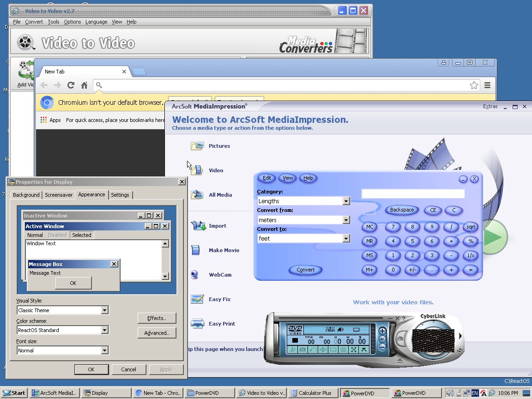Open the Easy Print option
Image resolution: width=532 pixels, height=399 pixels.
(x=213, y=324)
